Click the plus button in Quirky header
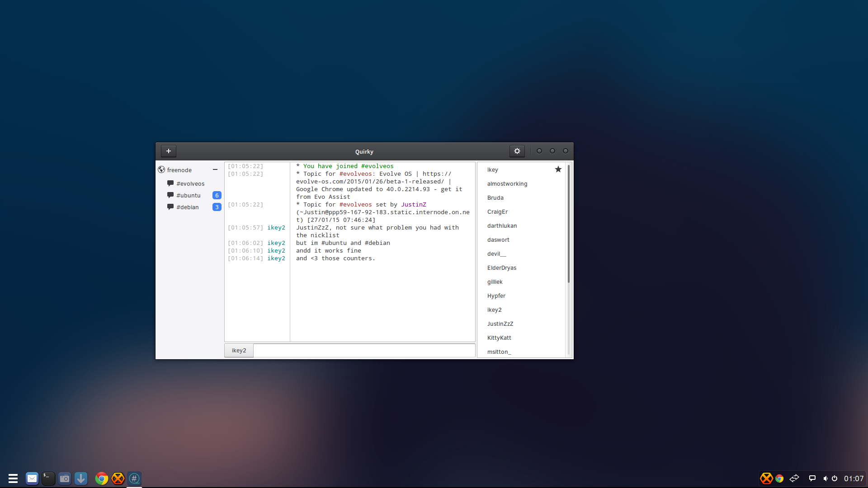The width and height of the screenshot is (868, 488). coord(169,151)
